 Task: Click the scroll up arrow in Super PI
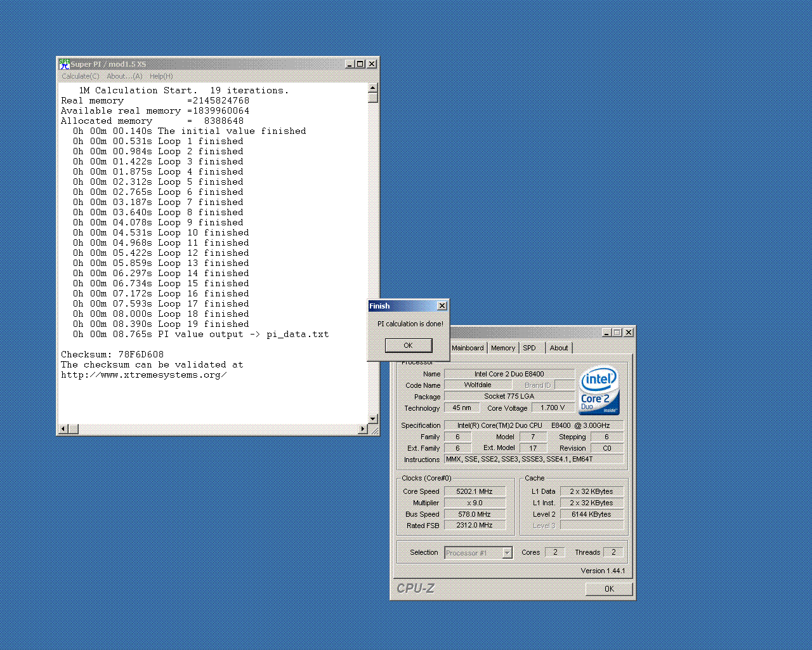point(373,88)
